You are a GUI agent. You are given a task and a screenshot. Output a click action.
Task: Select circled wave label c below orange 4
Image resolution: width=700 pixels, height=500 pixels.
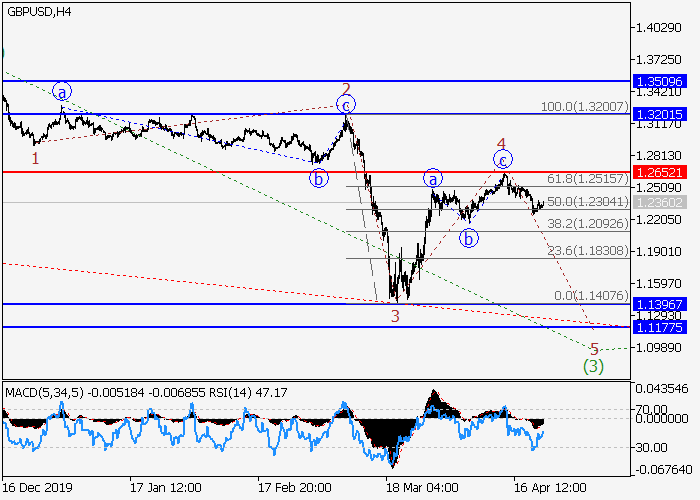[x=503, y=160]
